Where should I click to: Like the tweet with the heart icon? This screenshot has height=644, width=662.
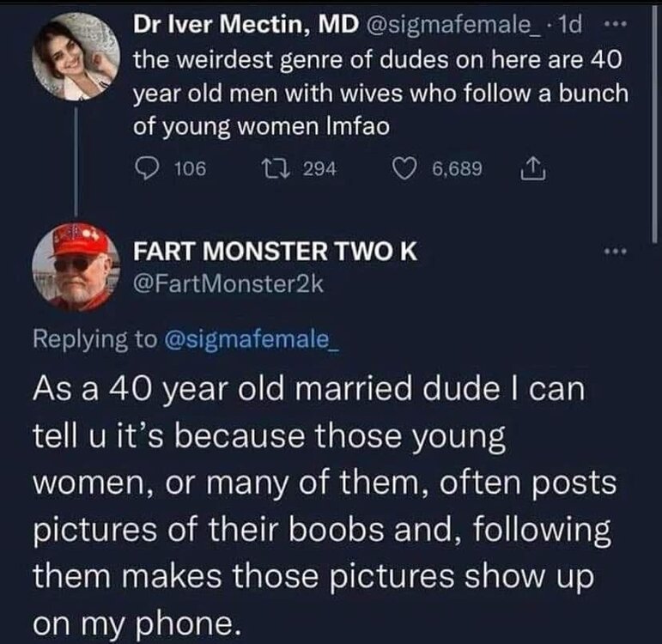409,169
